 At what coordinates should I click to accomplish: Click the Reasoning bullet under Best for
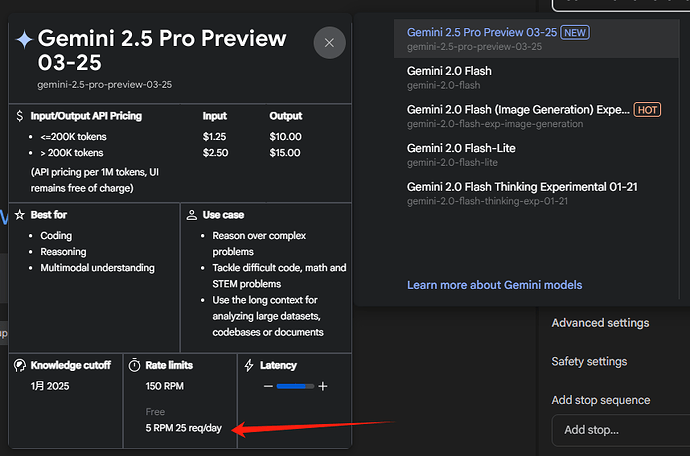[x=63, y=252]
